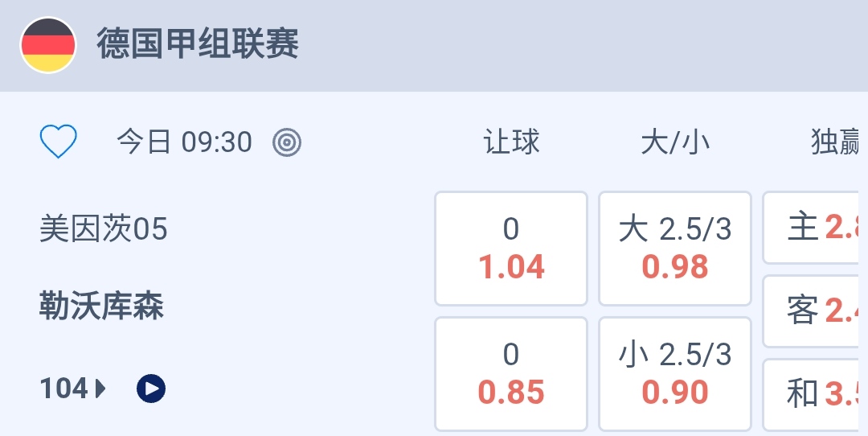
Task: Click the bullseye target icon beside match time
Action: tap(287, 142)
